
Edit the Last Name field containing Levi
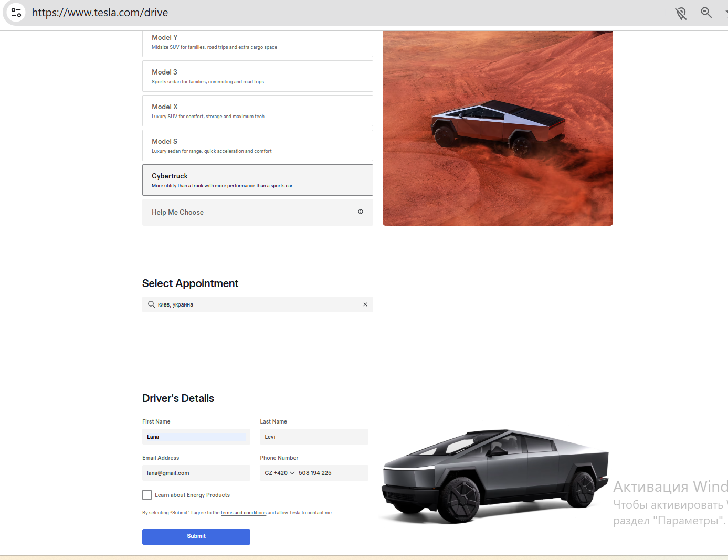coord(314,437)
